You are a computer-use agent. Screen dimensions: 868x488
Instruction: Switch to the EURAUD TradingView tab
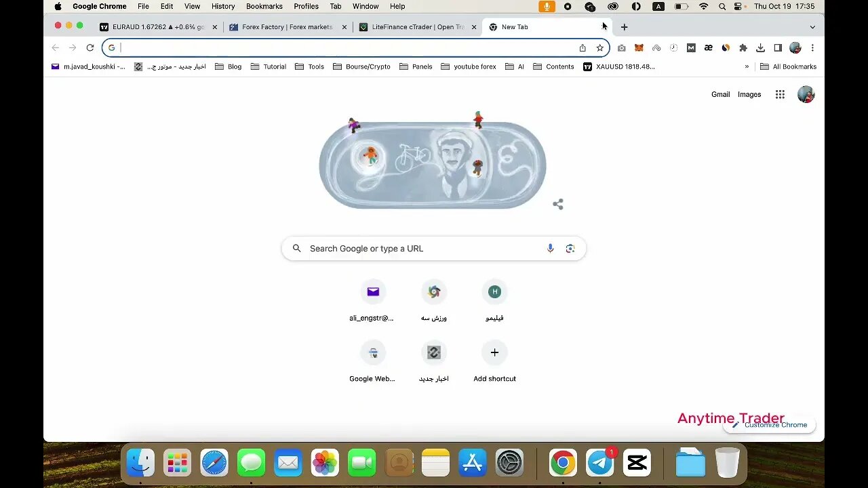pos(159,27)
